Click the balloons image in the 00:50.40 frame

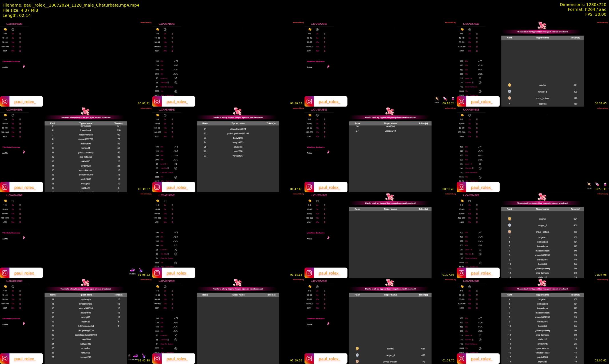pos(390,111)
